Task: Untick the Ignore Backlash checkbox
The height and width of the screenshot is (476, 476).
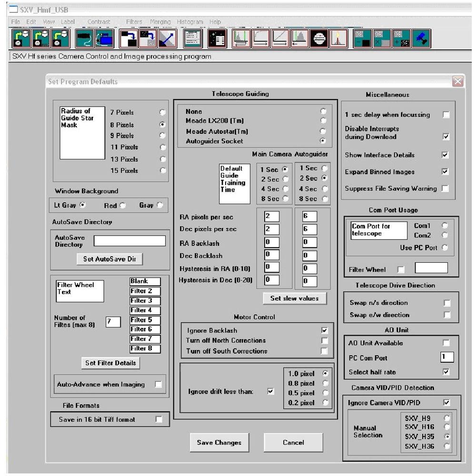Action: [324, 330]
